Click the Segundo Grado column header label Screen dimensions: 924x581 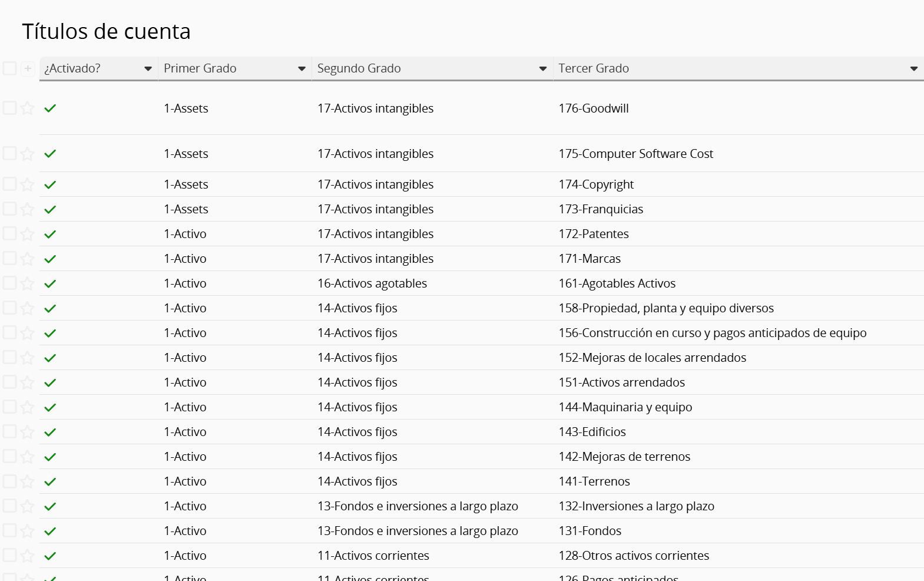(359, 68)
